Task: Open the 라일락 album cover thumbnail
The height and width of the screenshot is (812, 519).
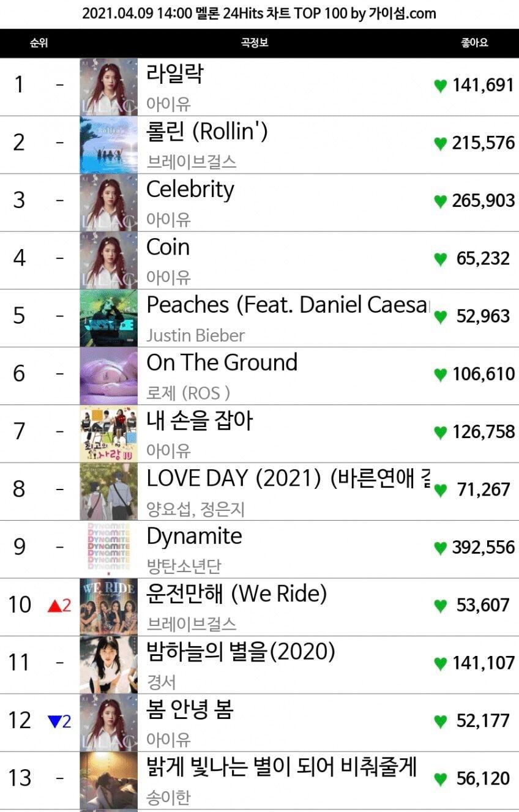Action: 109,87
